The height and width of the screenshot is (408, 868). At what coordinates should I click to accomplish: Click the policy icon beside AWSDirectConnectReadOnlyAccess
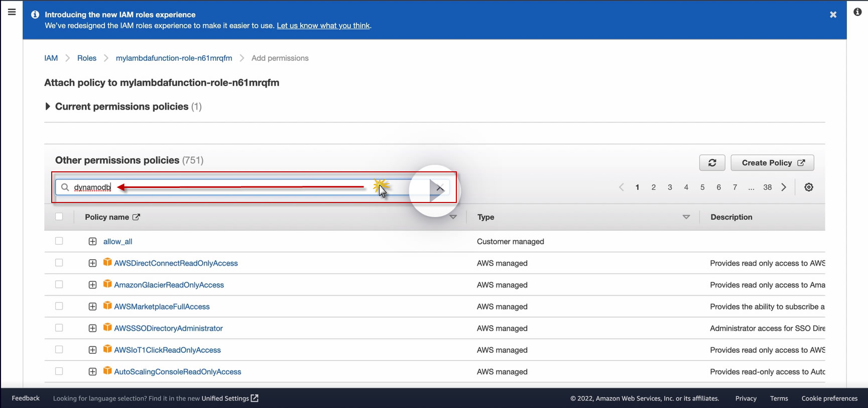point(107,262)
